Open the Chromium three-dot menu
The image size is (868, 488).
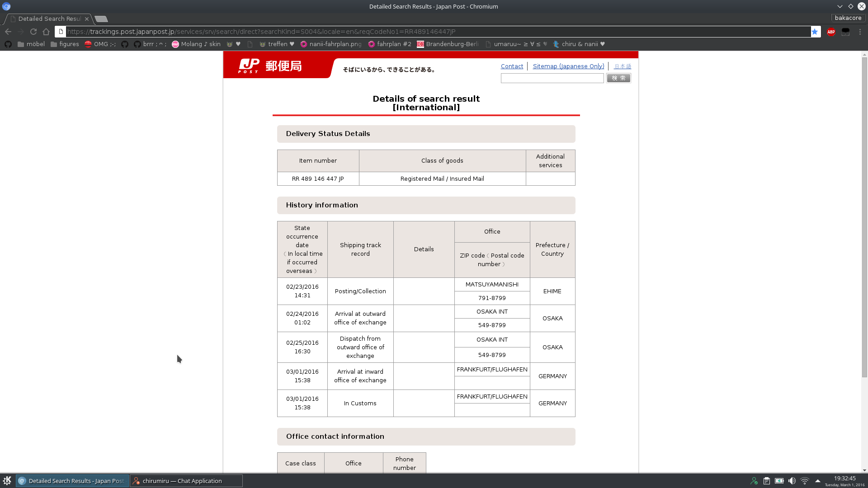click(x=860, y=32)
